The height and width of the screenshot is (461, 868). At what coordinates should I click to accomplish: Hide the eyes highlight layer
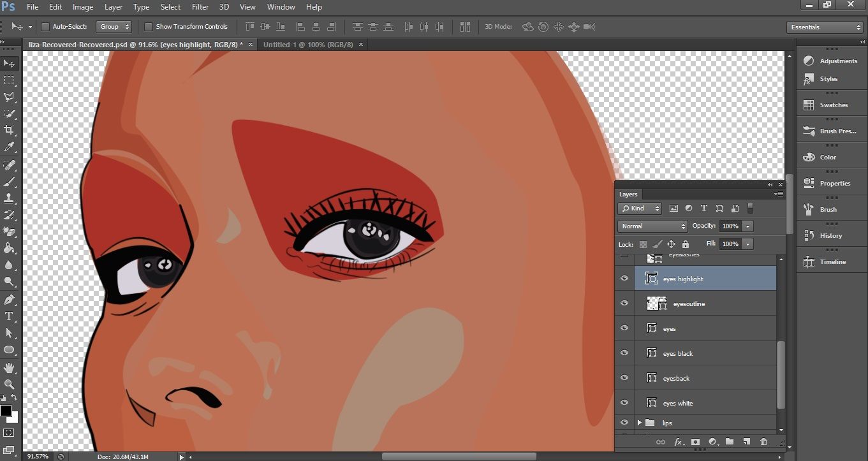coord(624,279)
